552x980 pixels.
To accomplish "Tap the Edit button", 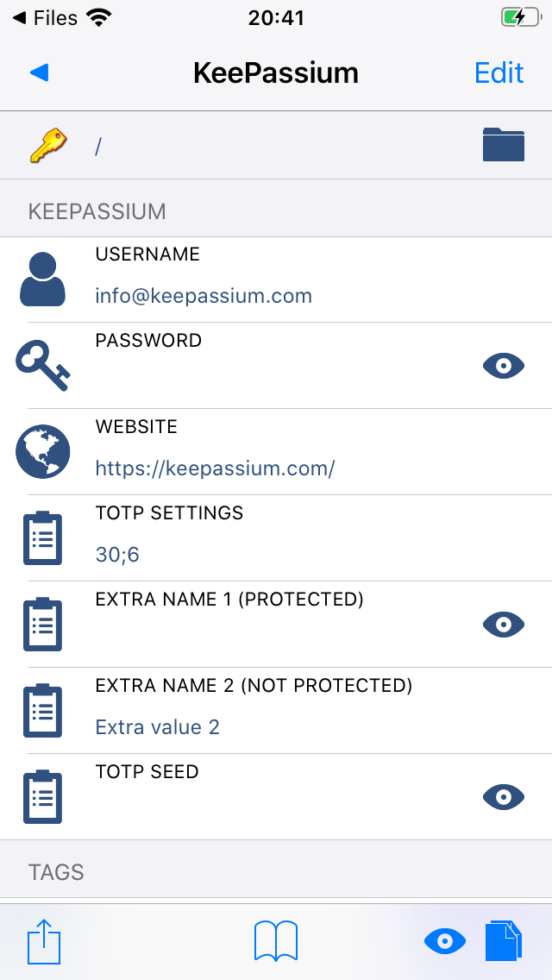I will tap(499, 73).
